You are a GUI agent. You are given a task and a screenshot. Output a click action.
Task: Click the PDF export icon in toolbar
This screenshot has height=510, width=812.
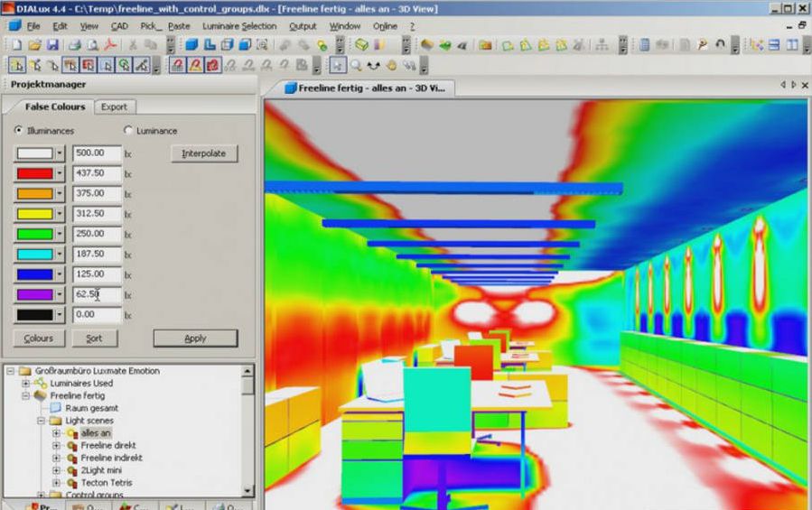[109, 44]
